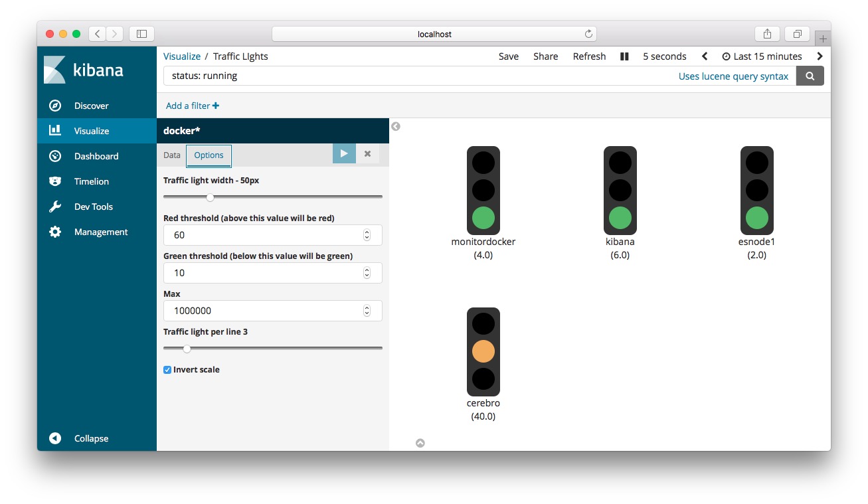
Task: Click the Visualize breadcrumb link
Action: click(182, 56)
